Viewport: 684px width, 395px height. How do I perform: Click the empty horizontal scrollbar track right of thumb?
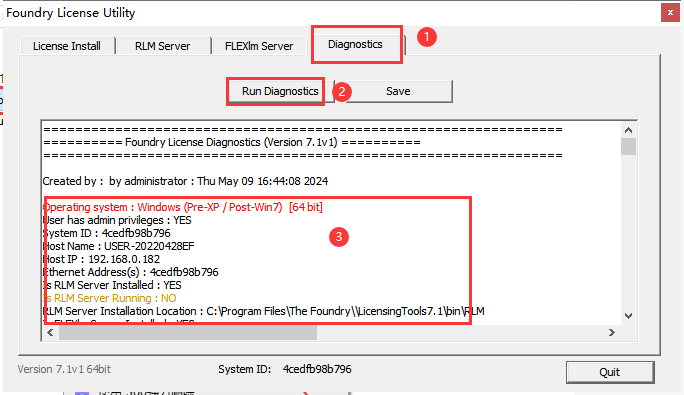tap(460, 333)
